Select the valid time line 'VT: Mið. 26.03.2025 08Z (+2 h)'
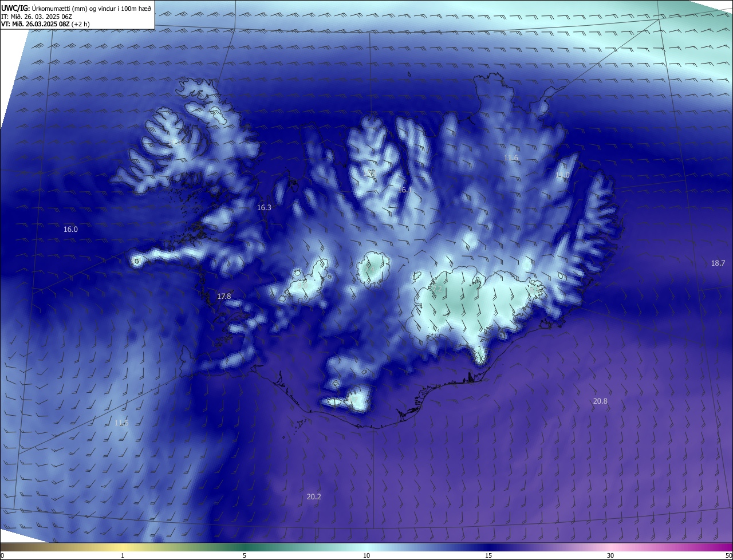This screenshot has width=733, height=560. click(45, 24)
